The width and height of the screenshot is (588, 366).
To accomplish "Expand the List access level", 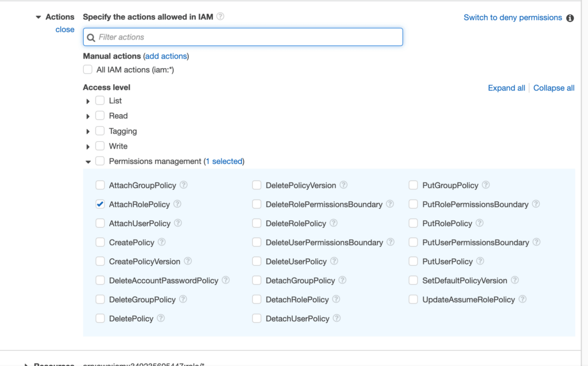I will tap(88, 101).
